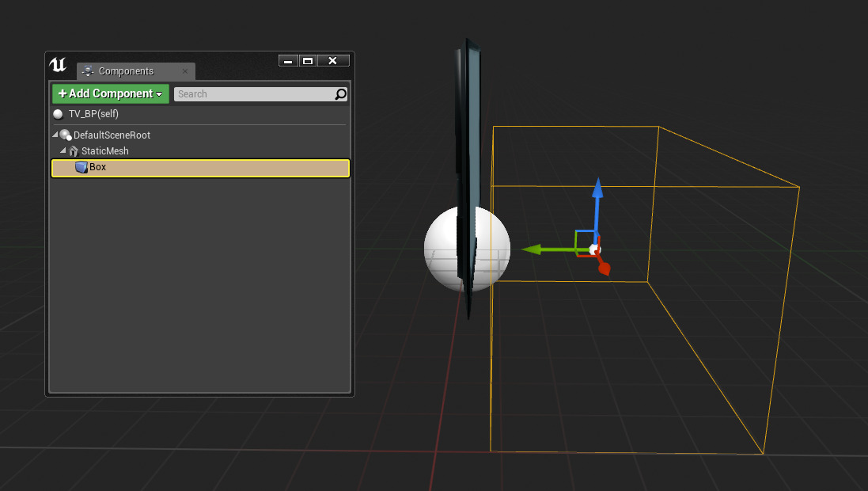Viewport: 868px width, 491px height.
Task: Click the Box collision cube icon
Action: tap(81, 167)
